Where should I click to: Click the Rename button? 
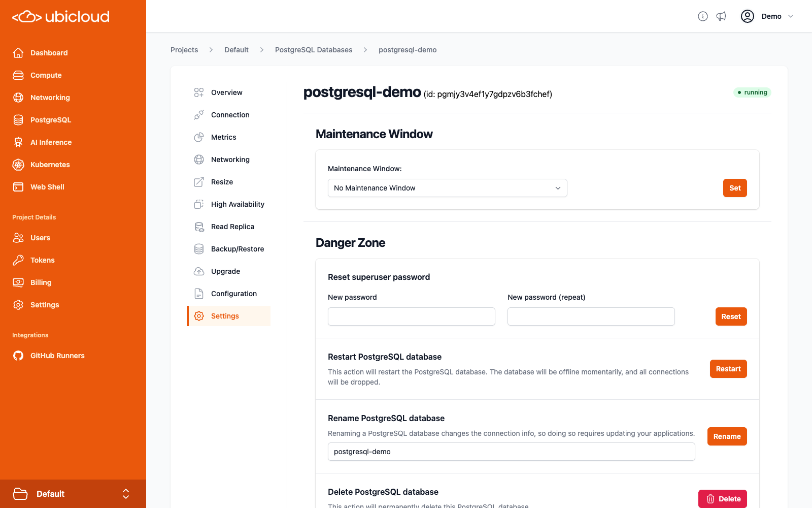click(727, 436)
